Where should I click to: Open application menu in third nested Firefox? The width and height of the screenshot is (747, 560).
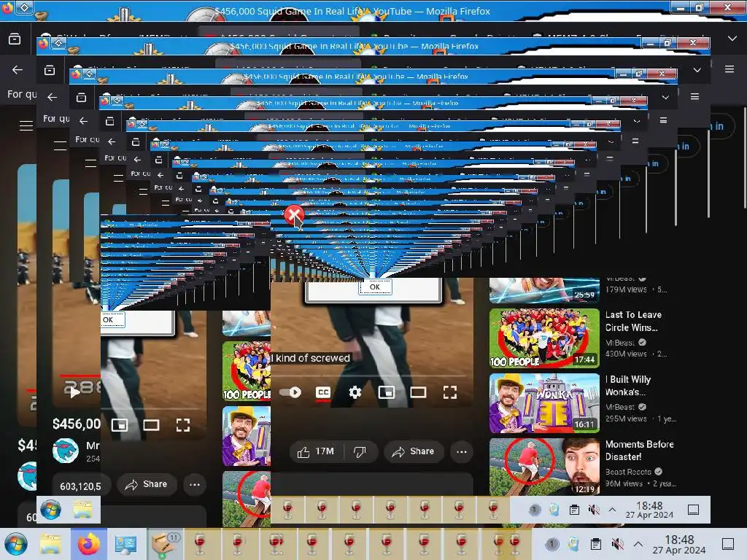[x=663, y=120]
